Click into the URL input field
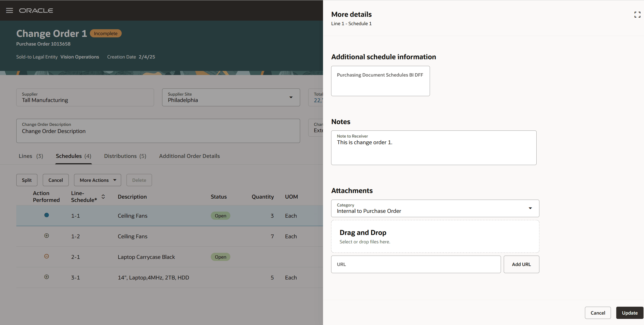Screen dimensions: 644x325 point(416,264)
